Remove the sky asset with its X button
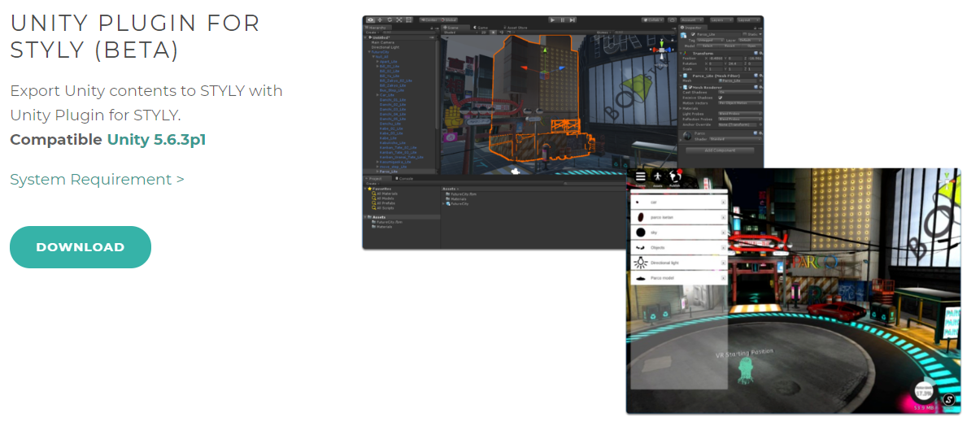 723,233
